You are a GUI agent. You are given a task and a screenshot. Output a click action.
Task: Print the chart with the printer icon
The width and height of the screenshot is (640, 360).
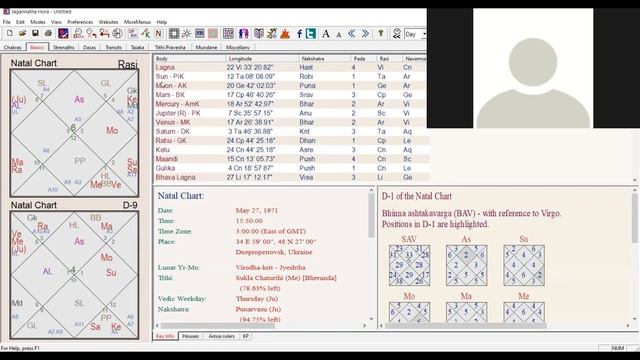48,33
